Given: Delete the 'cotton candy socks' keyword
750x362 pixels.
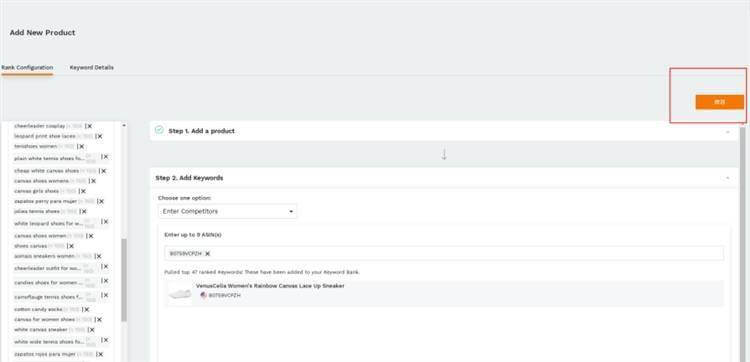Looking at the screenshot, I should [87, 309].
